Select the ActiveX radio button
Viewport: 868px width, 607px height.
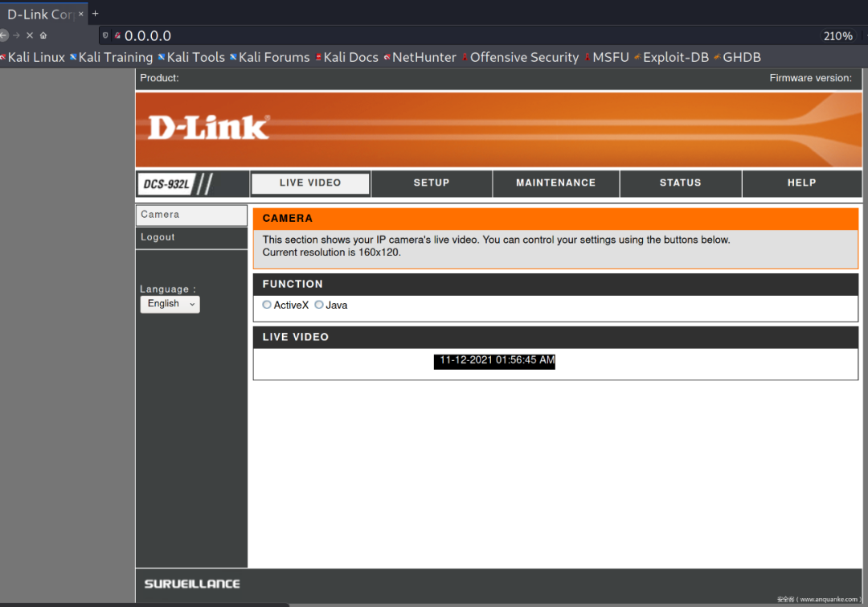coord(267,306)
